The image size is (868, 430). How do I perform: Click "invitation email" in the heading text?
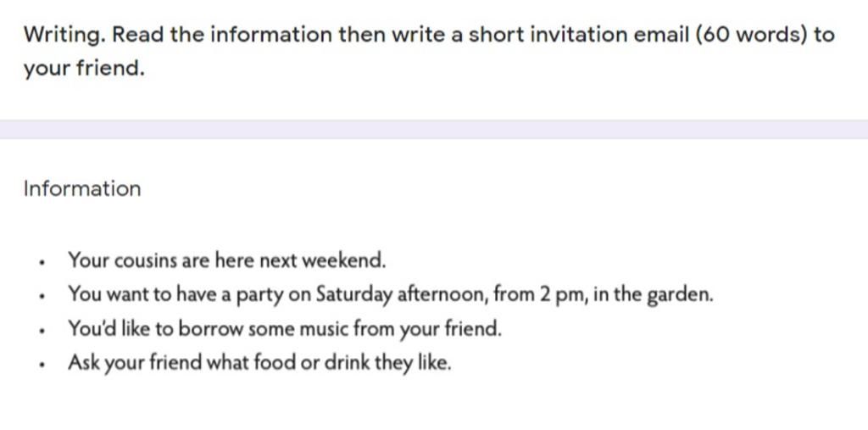[606, 35]
